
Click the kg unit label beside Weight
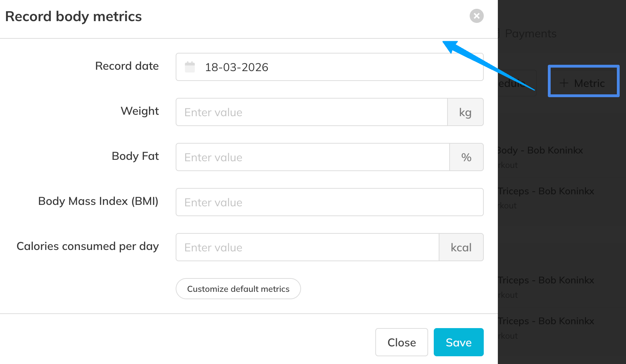point(465,112)
